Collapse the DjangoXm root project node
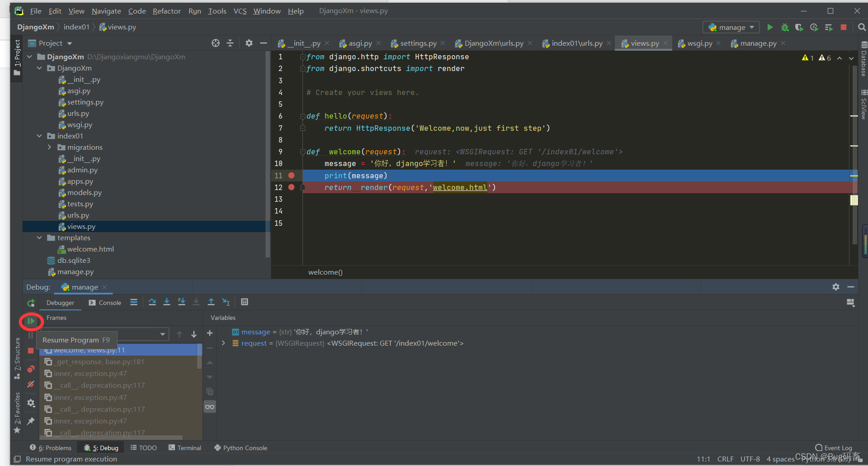The width and height of the screenshot is (868, 466). (x=30, y=57)
